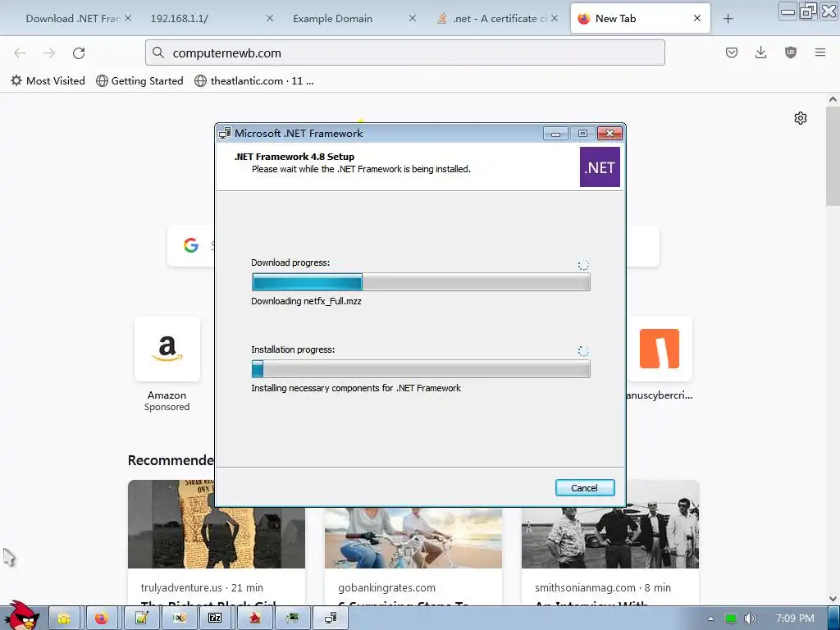Click the .NET installer taskbar button

coord(331,619)
